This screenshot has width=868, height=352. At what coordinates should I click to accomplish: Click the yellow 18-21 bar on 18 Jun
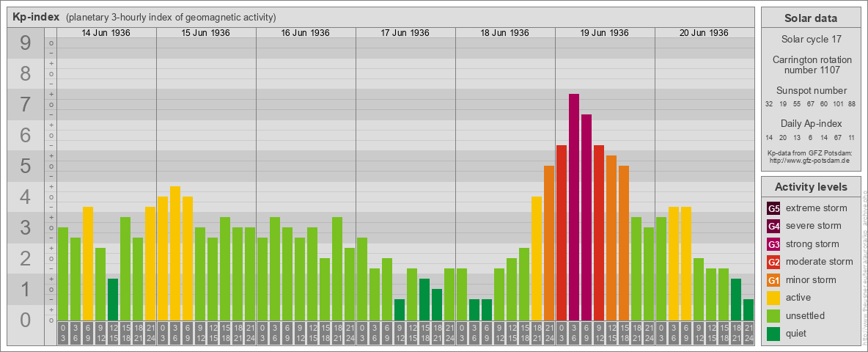(x=537, y=259)
